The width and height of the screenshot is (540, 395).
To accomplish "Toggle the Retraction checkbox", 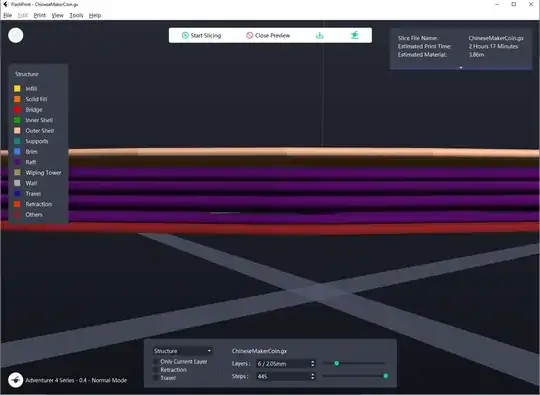I will pyautogui.click(x=156, y=370).
